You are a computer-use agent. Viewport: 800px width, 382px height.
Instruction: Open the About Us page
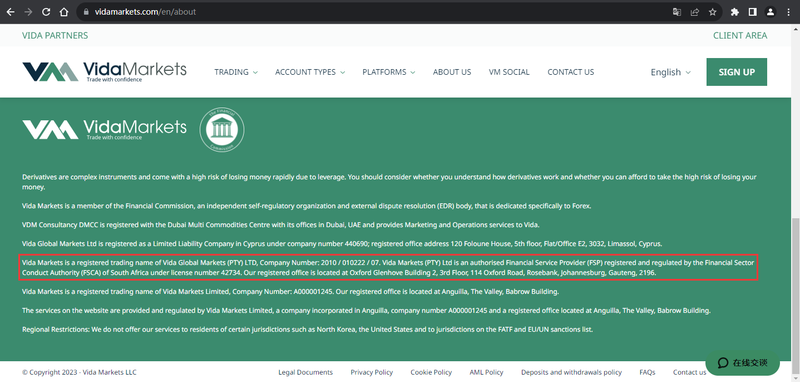[x=452, y=72]
